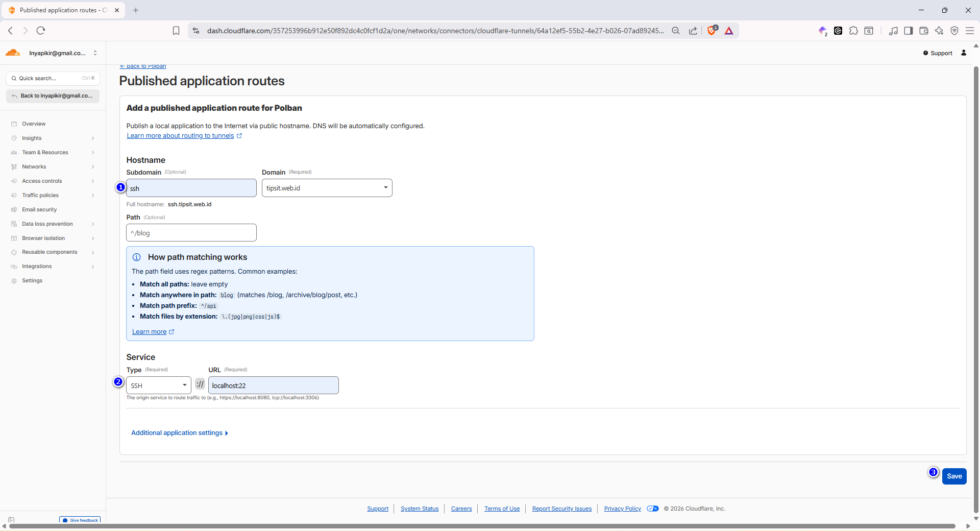Click Give feedback button
The image size is (980, 531).
pos(80,520)
